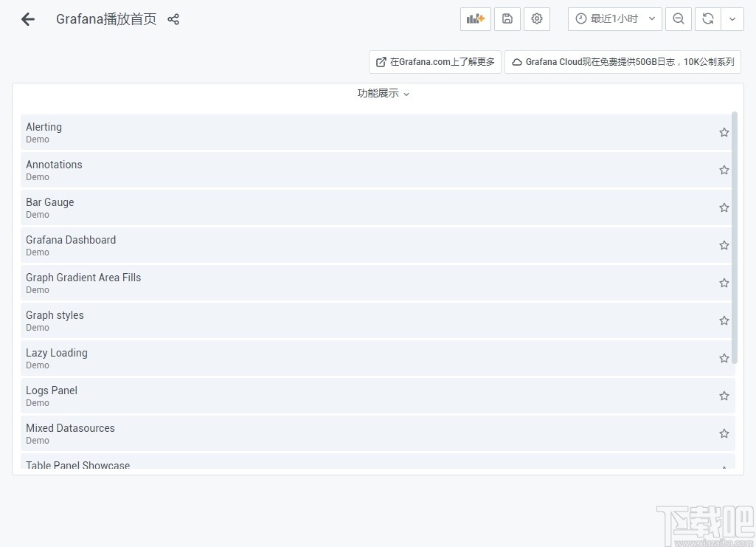Collapse the 功能展示 section
Image resolution: width=756 pixels, height=547 pixels.
pyautogui.click(x=382, y=94)
